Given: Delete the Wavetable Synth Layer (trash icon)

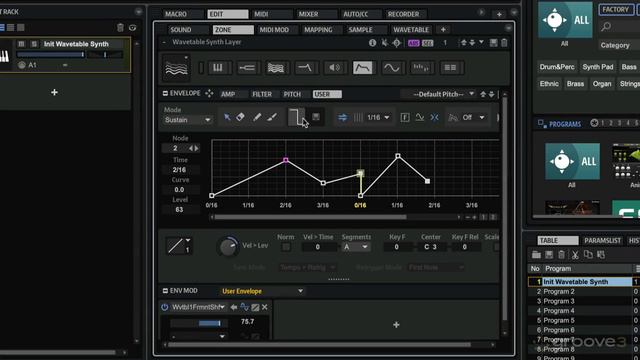Looking at the screenshot, I should (x=504, y=43).
